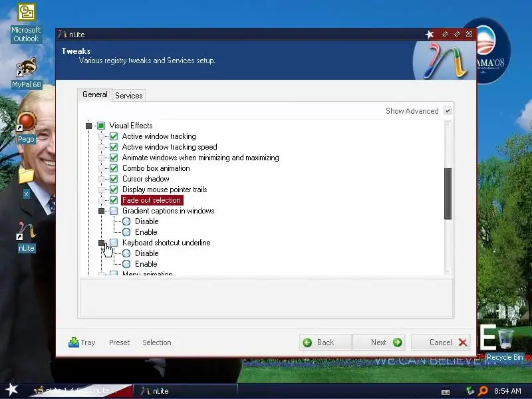Click the star Start button in the taskbar
The image size is (532, 399).
pyautogui.click(x=11, y=390)
